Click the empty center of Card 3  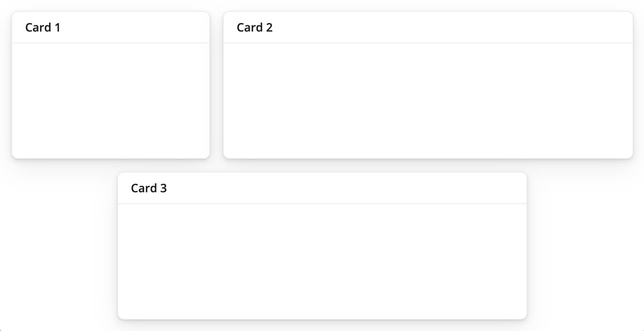click(x=322, y=261)
